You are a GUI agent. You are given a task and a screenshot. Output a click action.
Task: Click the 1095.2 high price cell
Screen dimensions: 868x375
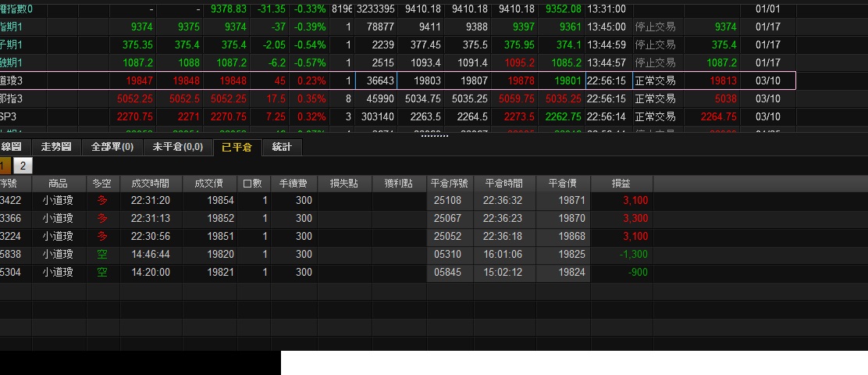(519, 62)
